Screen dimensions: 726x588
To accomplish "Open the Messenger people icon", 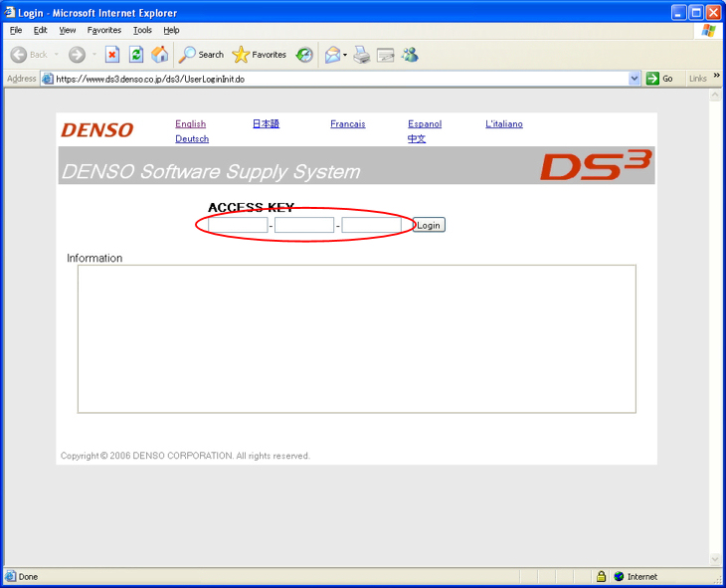I will [x=410, y=55].
